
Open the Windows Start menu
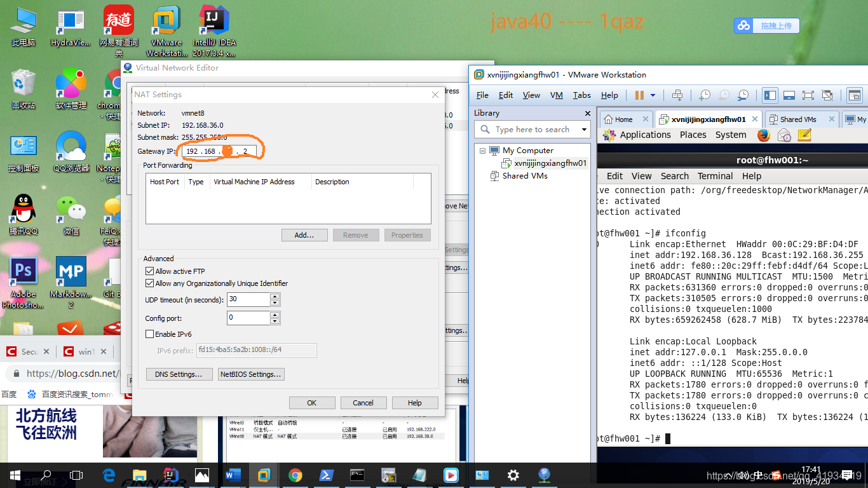click(15, 475)
